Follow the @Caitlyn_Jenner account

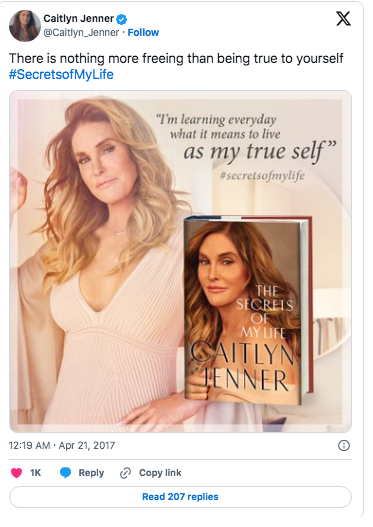pyautogui.click(x=143, y=33)
